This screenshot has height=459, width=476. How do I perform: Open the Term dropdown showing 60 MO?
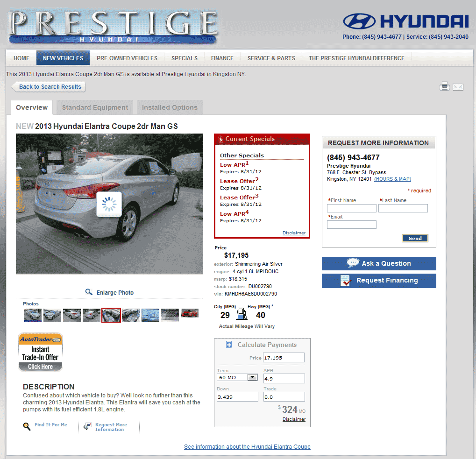point(237,377)
